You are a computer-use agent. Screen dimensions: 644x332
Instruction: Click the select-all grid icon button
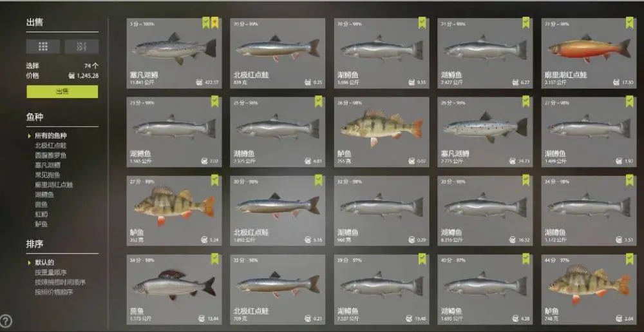[x=43, y=46]
